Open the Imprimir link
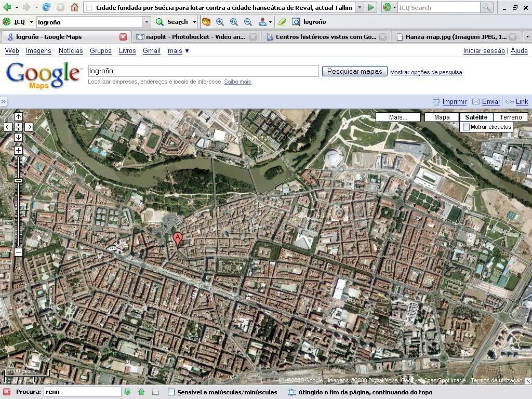532x399 pixels. point(454,102)
